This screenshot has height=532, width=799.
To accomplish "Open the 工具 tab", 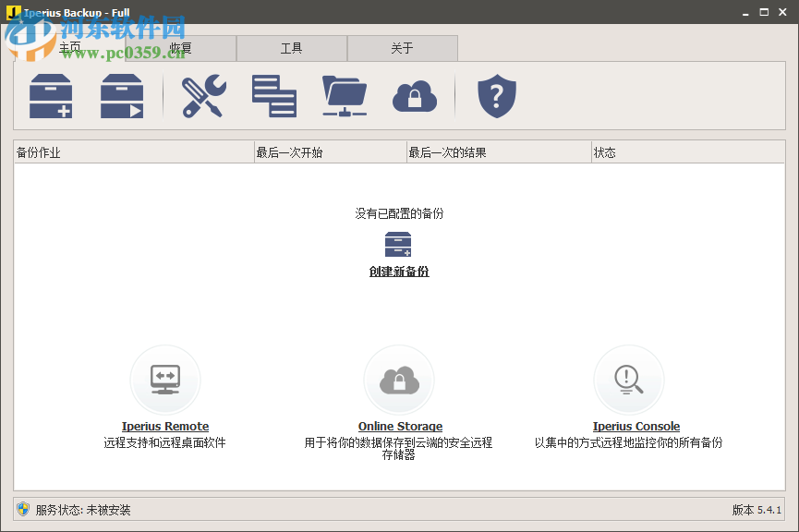I will [x=291, y=48].
